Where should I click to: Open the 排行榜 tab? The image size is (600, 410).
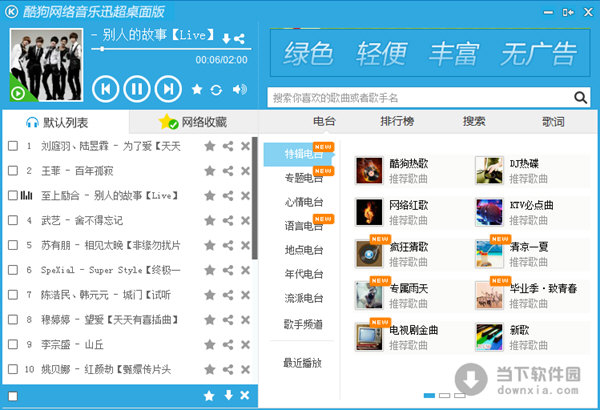[x=397, y=121]
